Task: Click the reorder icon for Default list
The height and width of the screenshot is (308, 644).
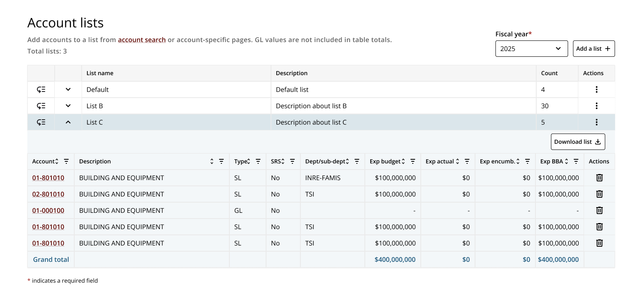Action: coord(41,89)
